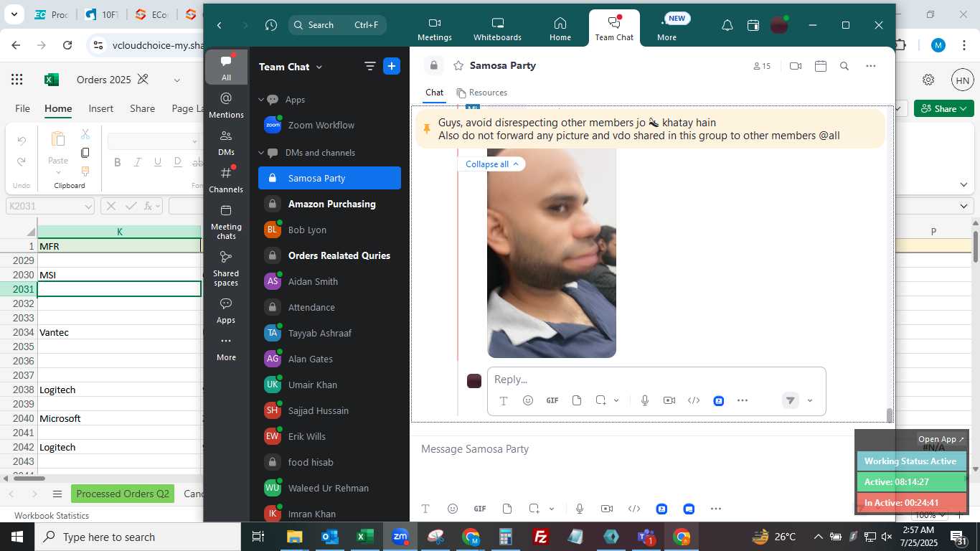Click green Share button in Excel
Screen dimensions: 980x551
click(x=943, y=108)
